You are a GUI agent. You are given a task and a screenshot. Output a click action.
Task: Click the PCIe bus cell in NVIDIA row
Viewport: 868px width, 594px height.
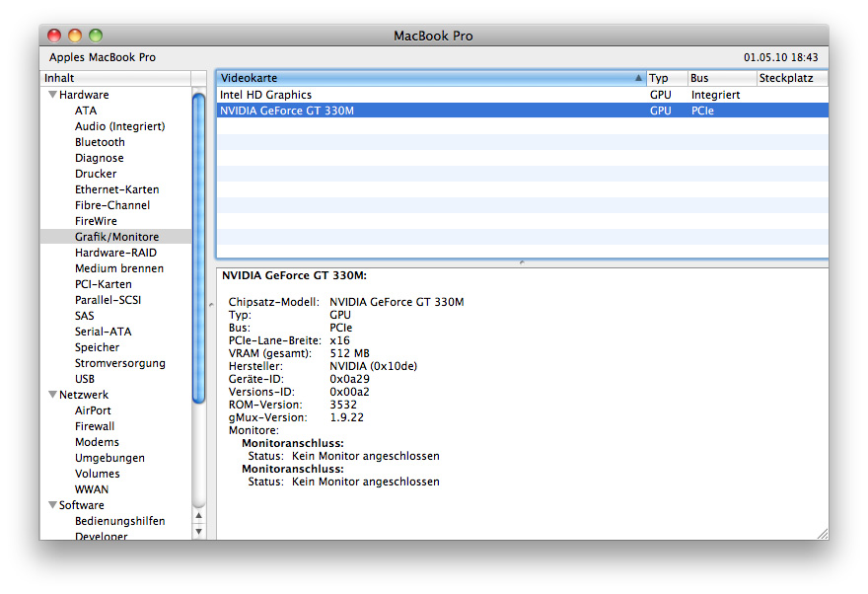coord(702,111)
